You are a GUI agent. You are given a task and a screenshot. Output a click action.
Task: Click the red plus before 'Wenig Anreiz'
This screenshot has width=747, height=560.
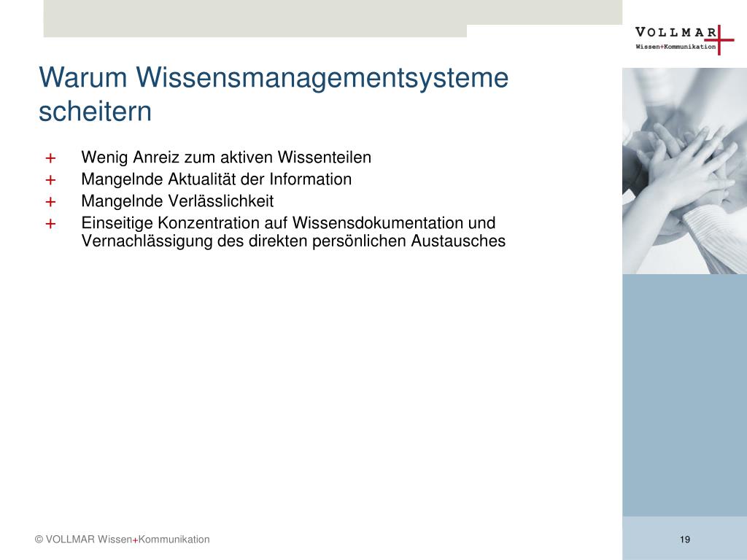click(x=50, y=158)
